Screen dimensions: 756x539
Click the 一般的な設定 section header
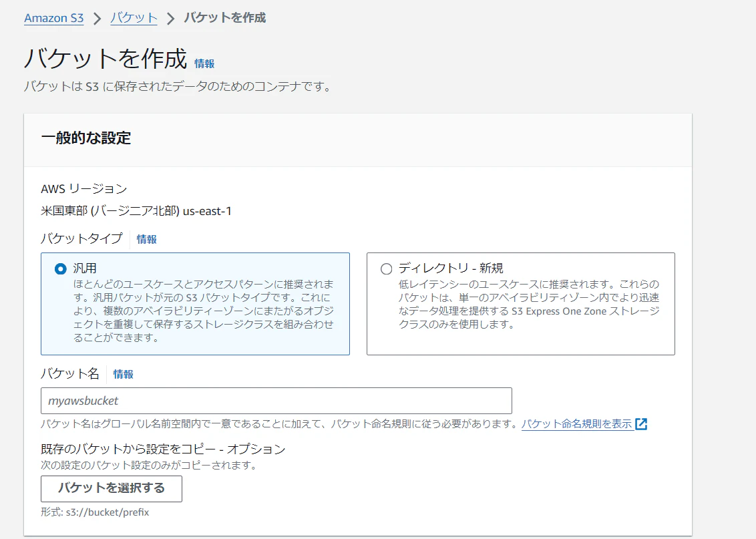[86, 138]
